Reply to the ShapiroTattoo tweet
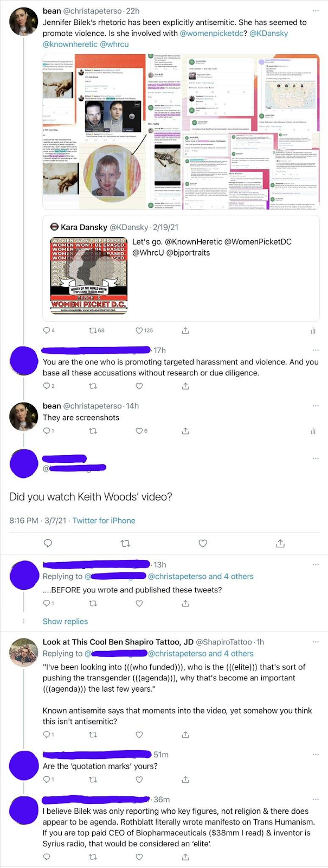The width and height of the screenshot is (328, 868). (47, 735)
